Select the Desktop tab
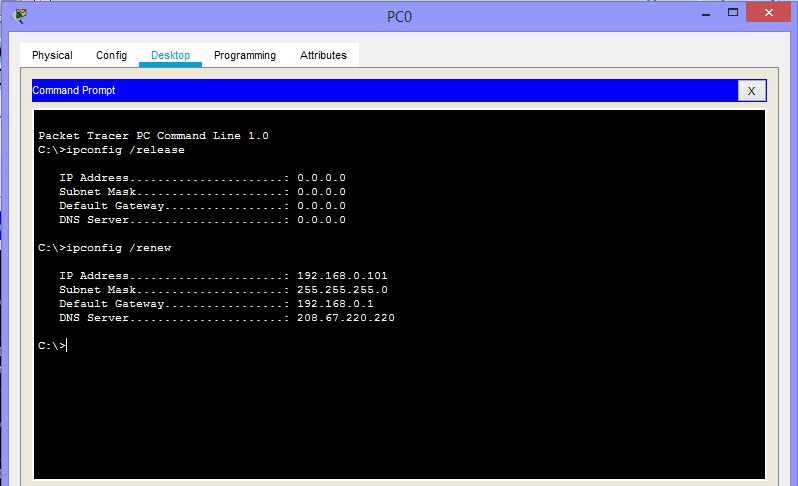 click(x=170, y=56)
